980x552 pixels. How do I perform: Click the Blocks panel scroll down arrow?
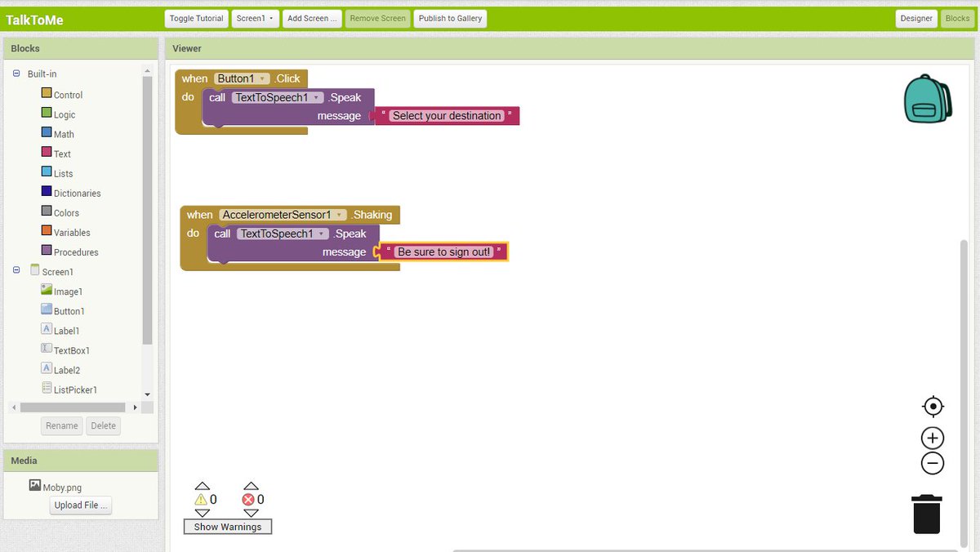pos(148,394)
